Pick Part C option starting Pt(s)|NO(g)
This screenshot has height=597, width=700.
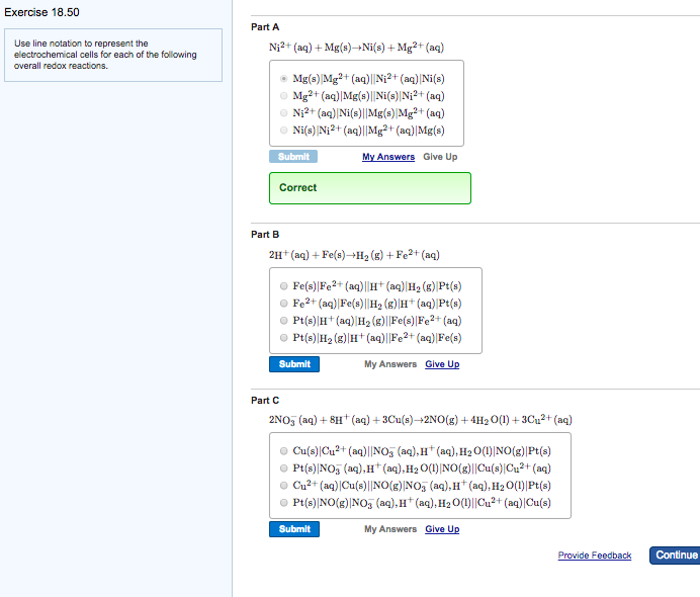click(x=284, y=503)
